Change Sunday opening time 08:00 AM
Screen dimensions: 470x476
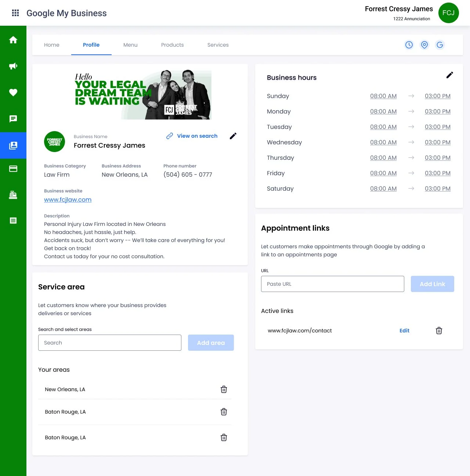[x=383, y=96]
